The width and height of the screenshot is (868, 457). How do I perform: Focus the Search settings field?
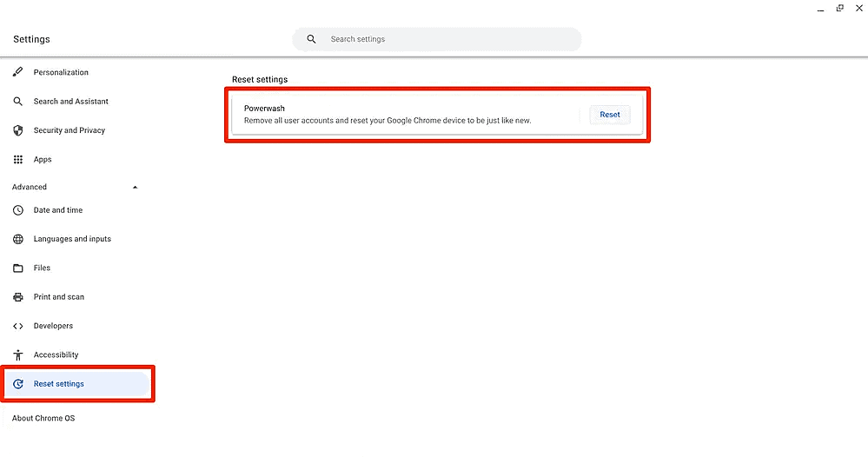coord(437,39)
